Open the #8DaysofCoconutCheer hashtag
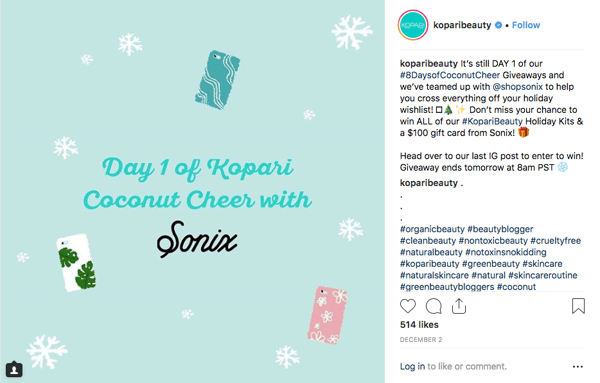This screenshot has height=383, width=600. 450,75
